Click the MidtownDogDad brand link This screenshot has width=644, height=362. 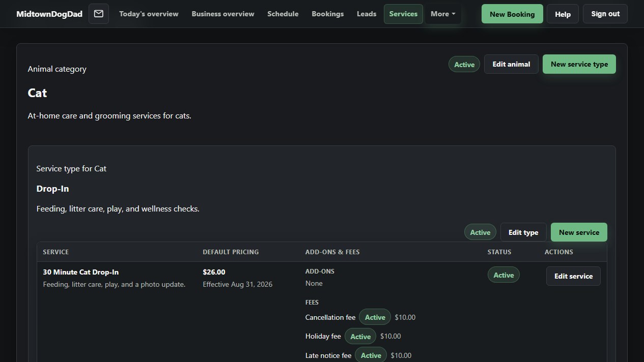(x=49, y=14)
